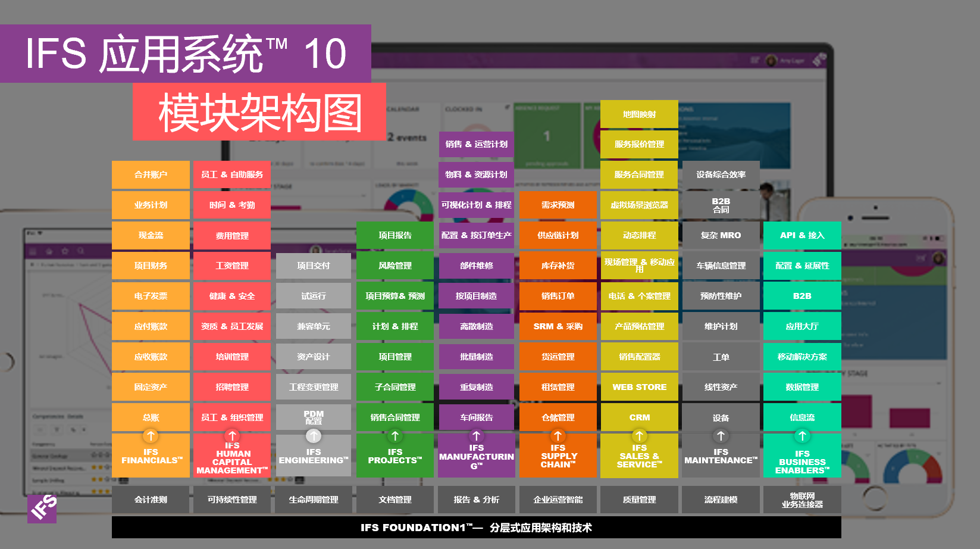Click the 仓储管理 tile
Viewport: 980px width, 549px height.
coord(558,417)
